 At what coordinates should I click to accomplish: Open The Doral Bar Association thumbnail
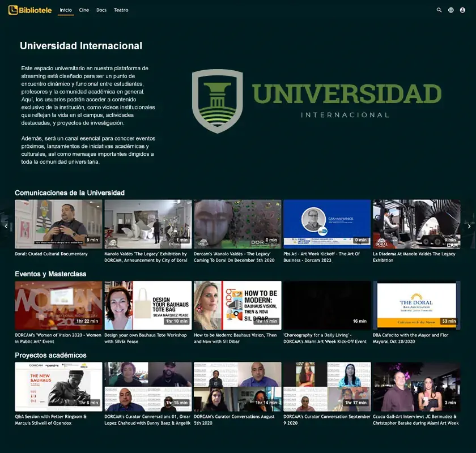(x=416, y=305)
